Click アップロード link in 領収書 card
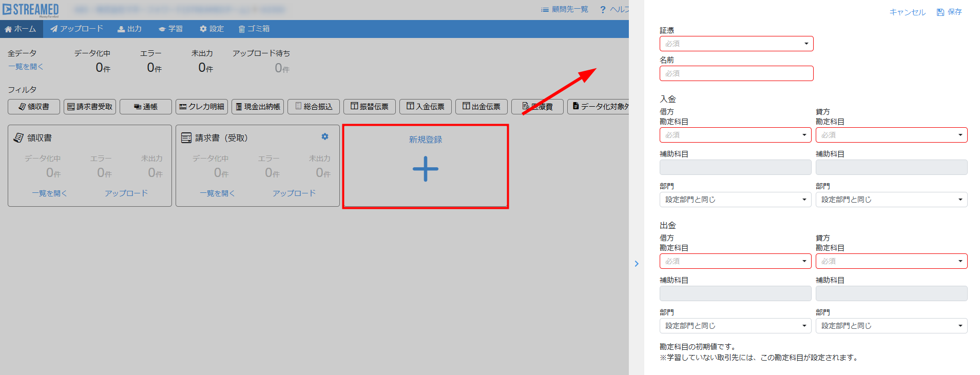Viewport: 980px width, 375px height. [126, 193]
